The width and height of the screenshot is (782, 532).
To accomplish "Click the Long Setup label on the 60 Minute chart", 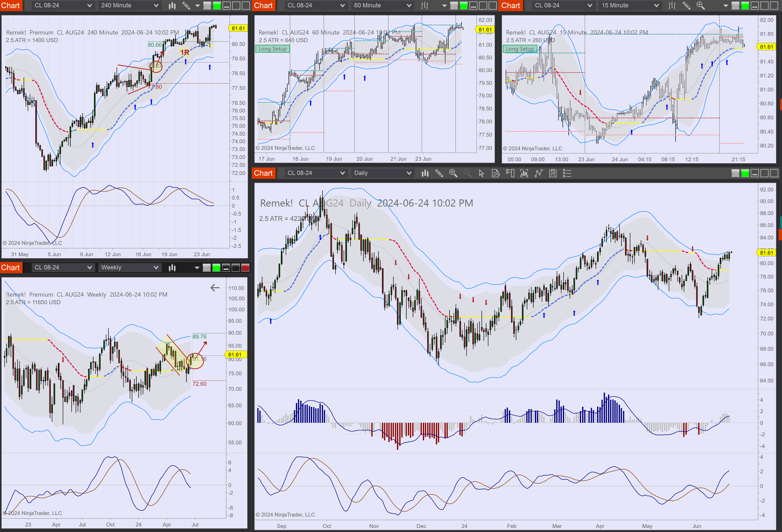I will 273,49.
